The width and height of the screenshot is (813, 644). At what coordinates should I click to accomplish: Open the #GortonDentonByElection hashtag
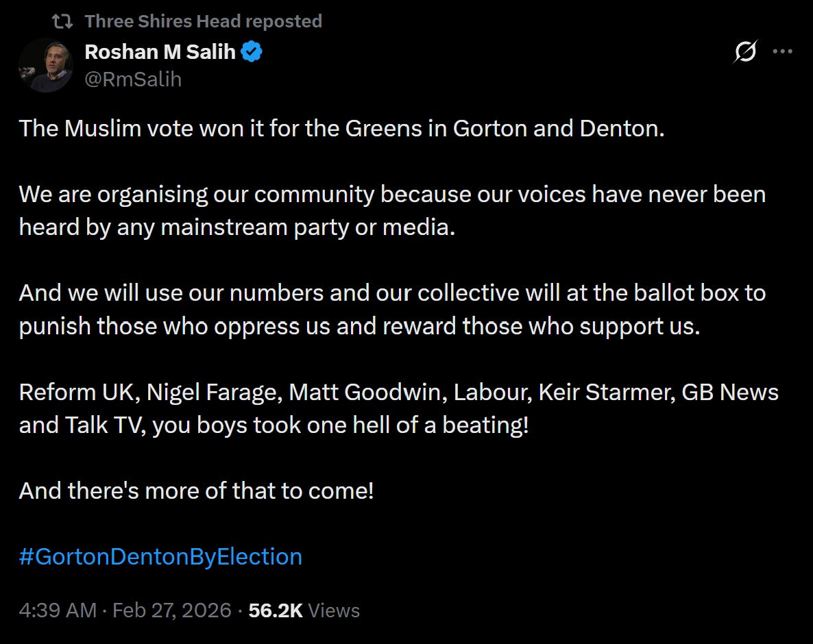click(160, 556)
